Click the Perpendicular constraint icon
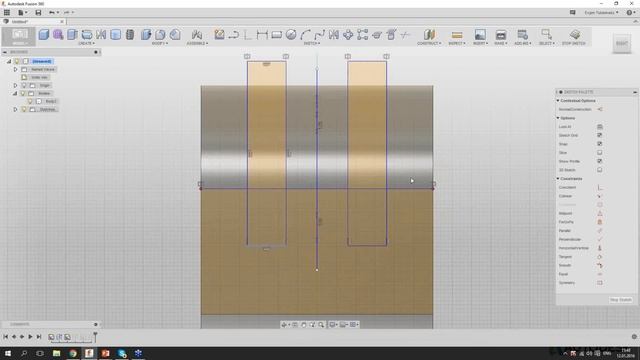This screenshot has height=360, width=640. click(600, 239)
